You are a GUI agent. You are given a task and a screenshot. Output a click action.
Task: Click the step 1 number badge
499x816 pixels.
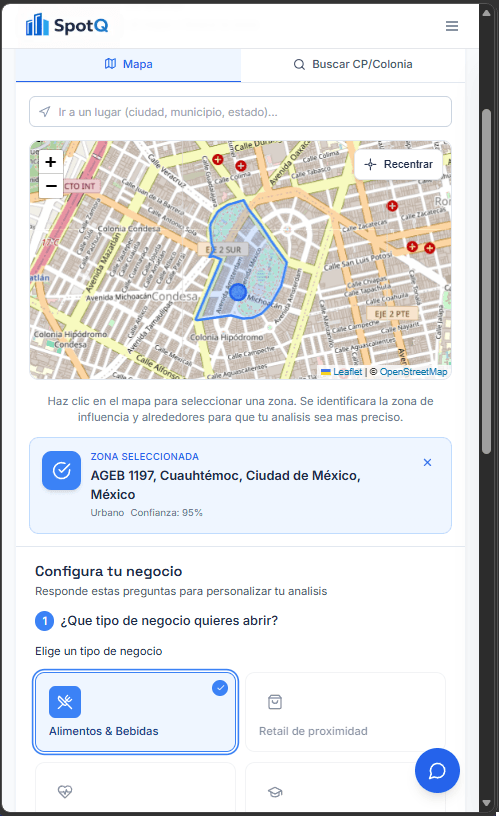point(45,621)
